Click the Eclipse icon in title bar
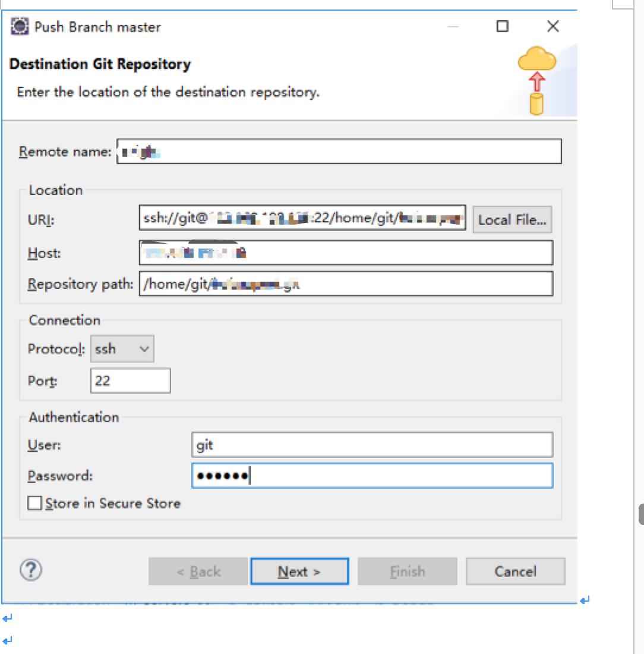Viewport: 644px width, 654px height. [20, 27]
